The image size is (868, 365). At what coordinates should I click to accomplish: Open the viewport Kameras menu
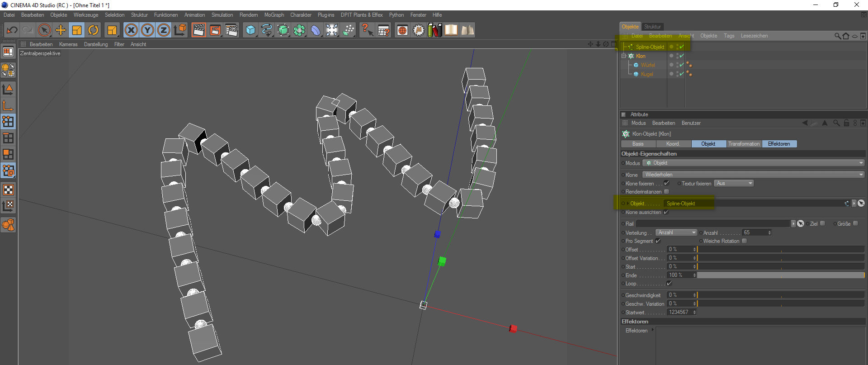click(x=68, y=44)
